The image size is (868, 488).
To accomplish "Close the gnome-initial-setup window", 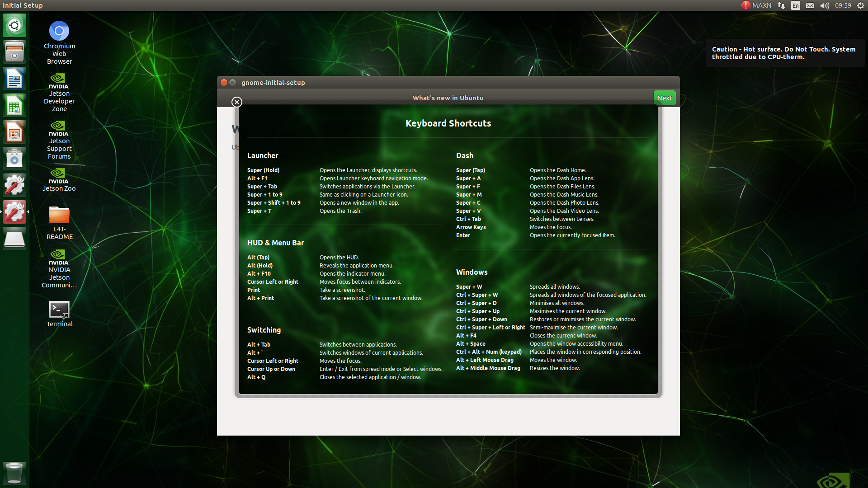I will tap(224, 82).
